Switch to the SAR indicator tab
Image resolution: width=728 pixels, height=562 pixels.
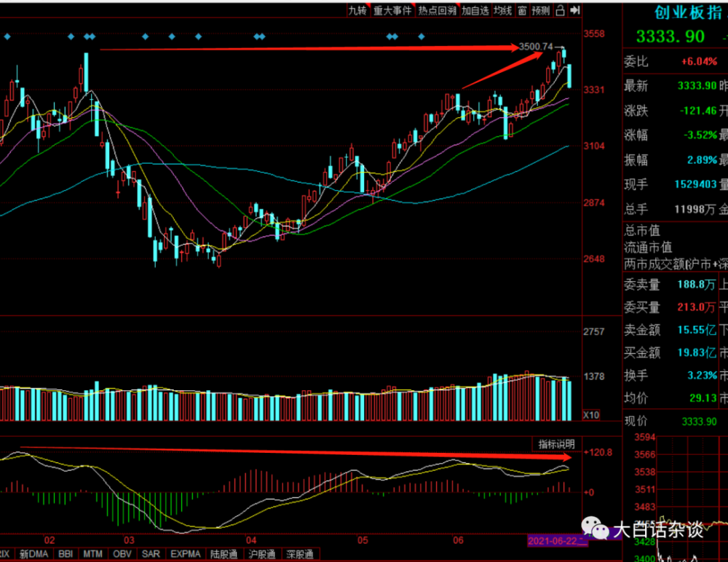coord(151,554)
